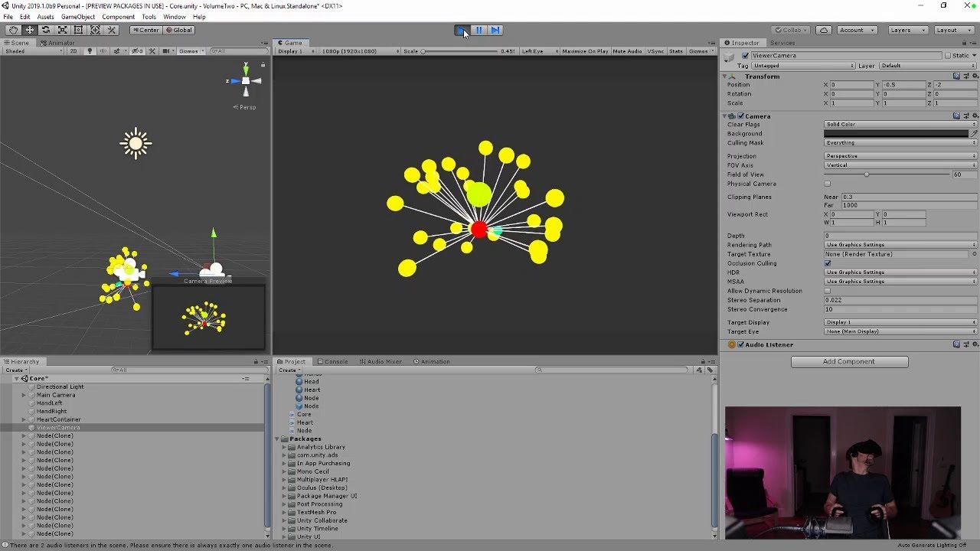The width and height of the screenshot is (980, 551).
Task: Toggle scene audio speaker icon
Action: (x=102, y=51)
